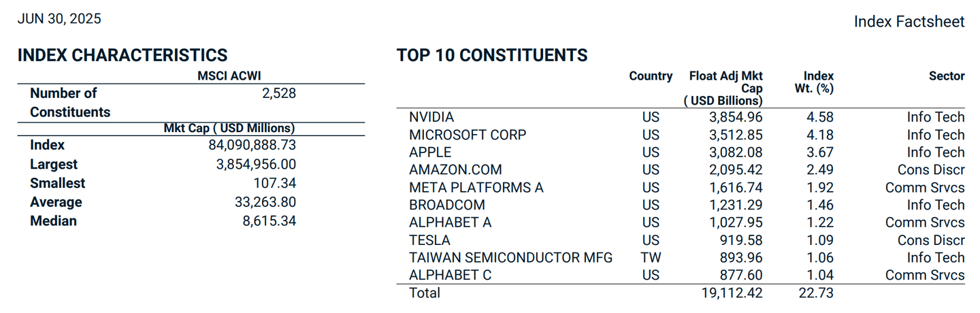Select TAIWAN SEMICONDUCTOR MFG in the table
The height and width of the screenshot is (313, 980).
tap(511, 258)
